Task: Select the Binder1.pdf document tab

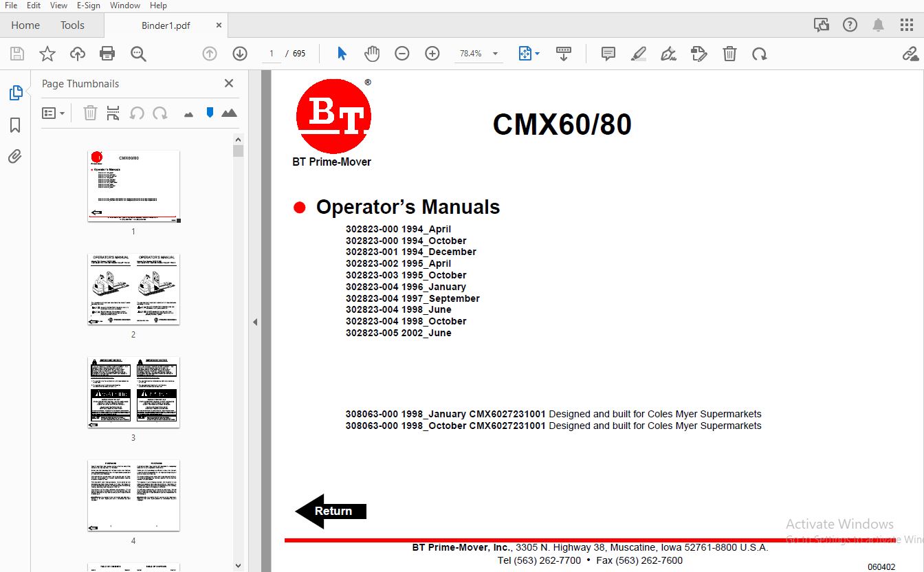Action: point(165,25)
